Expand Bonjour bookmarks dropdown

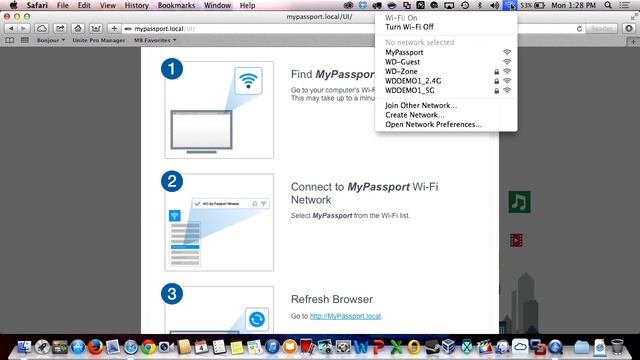[51, 40]
